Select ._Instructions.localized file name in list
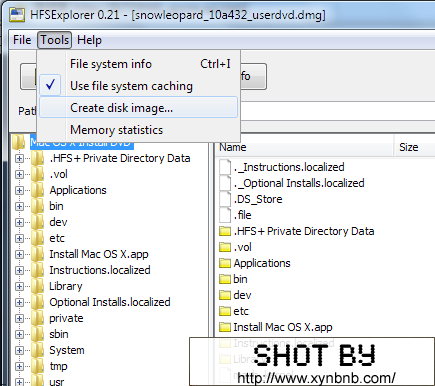 (289, 167)
